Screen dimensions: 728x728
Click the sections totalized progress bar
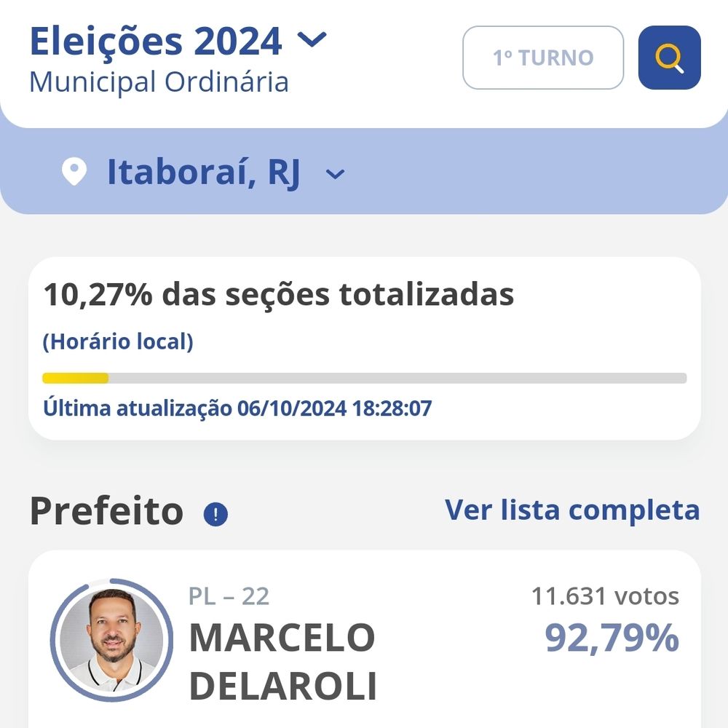tap(365, 378)
